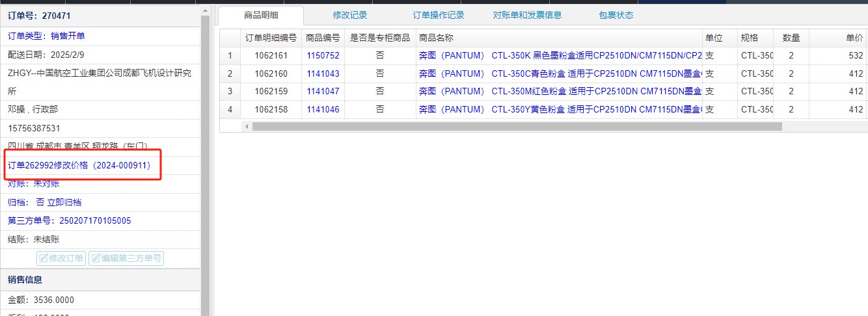Click the 订单明细编号 column header
The height and width of the screenshot is (316, 868).
pos(271,38)
